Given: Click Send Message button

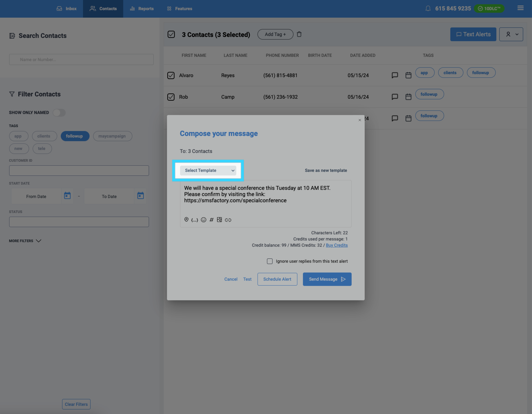Looking at the screenshot, I should point(327,279).
